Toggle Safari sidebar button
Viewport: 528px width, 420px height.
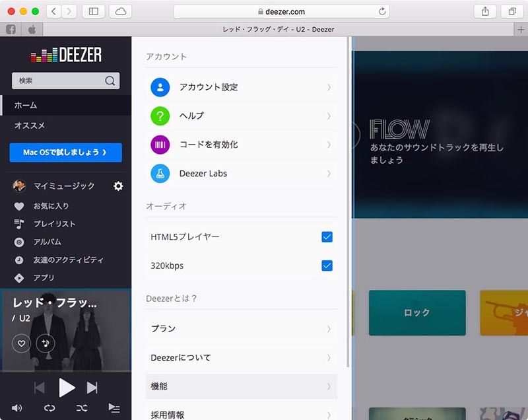click(x=93, y=11)
